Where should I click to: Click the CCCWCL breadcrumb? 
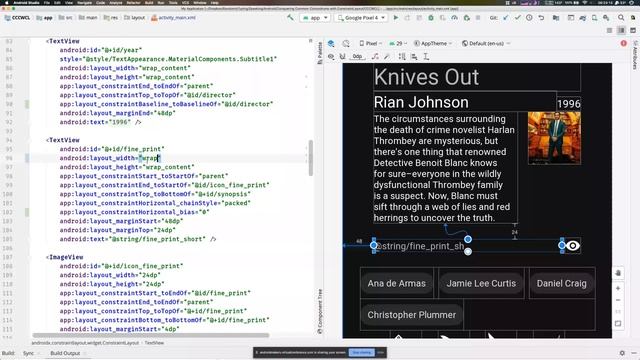pos(18,18)
